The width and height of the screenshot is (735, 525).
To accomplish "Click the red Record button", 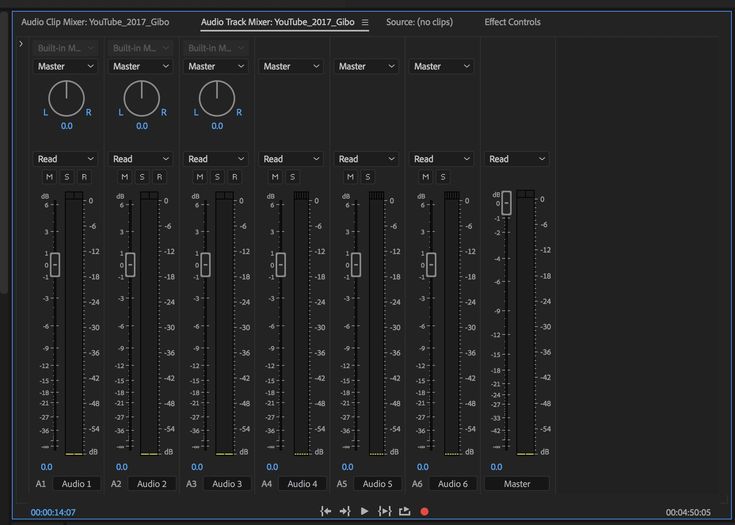I will point(424,511).
